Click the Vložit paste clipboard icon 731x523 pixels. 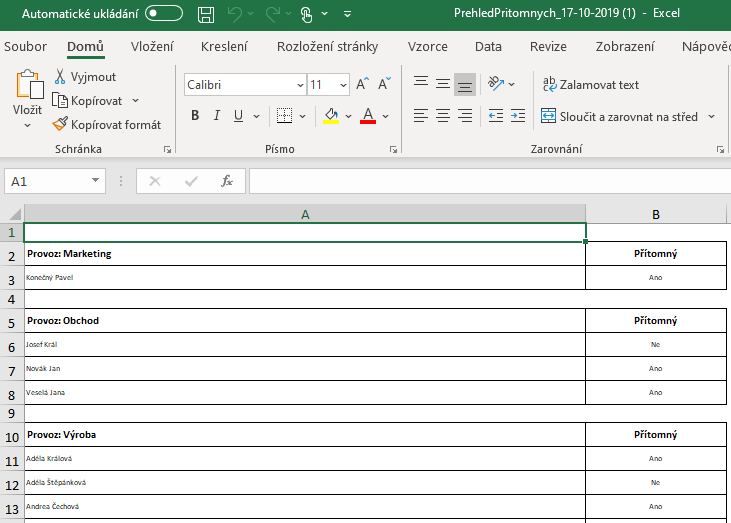29,85
